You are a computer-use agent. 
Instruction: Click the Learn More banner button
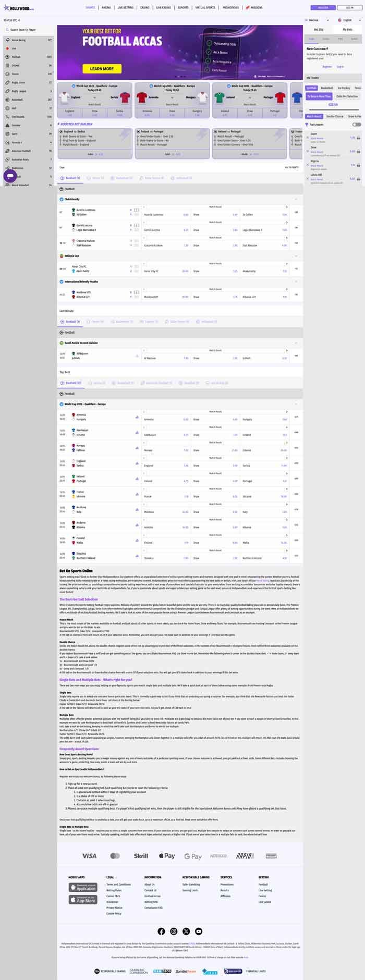(102, 69)
